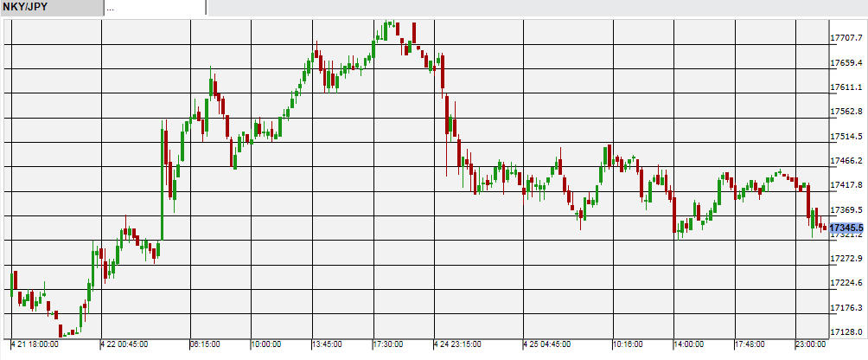Click the current price tag 17345.5
This screenshot has width=868, height=360.
click(x=846, y=228)
